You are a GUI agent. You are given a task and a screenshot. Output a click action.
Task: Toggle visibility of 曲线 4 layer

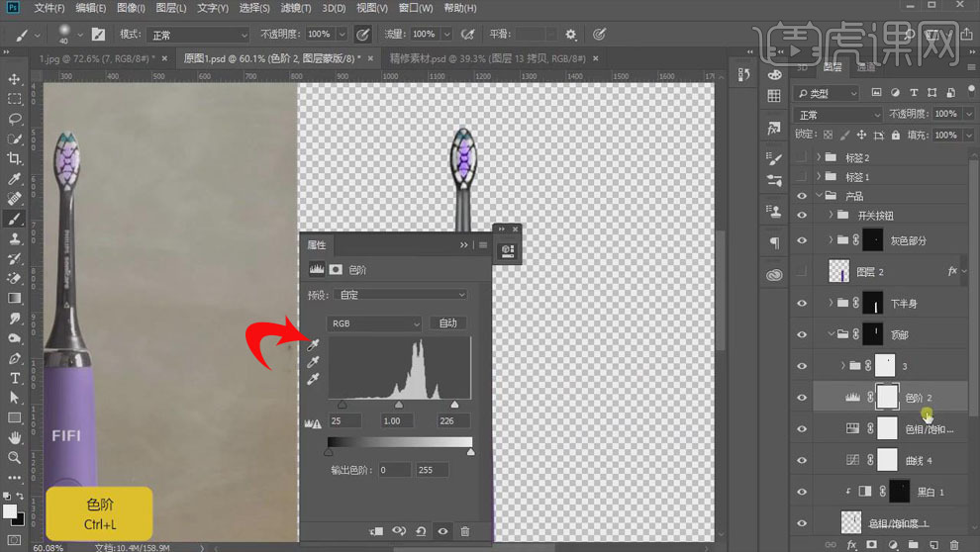click(802, 460)
